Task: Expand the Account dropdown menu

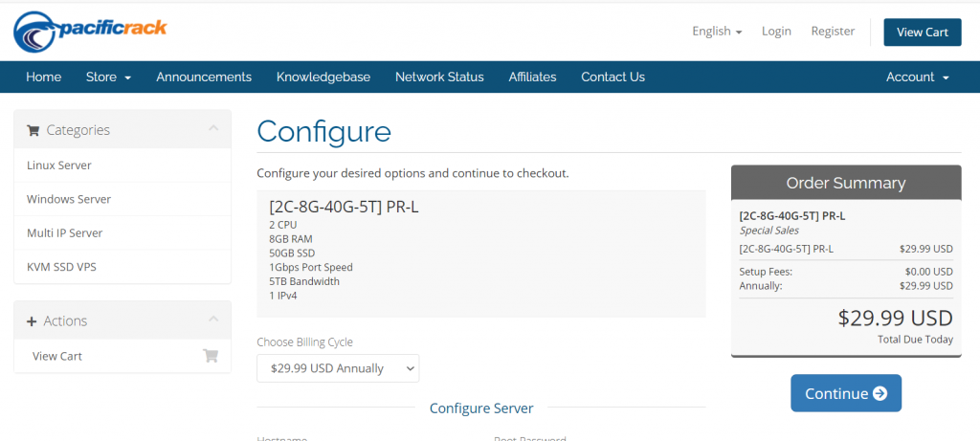Action: pos(918,77)
